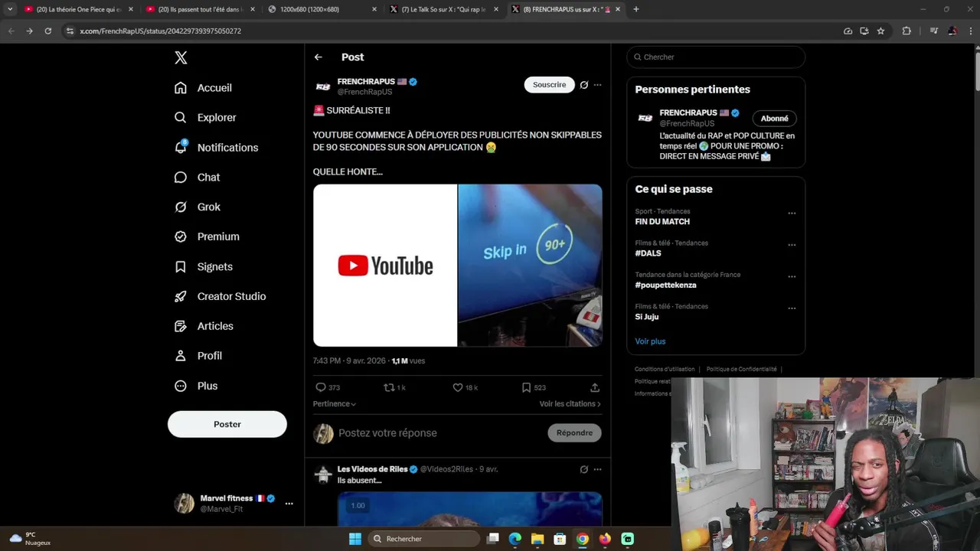The width and height of the screenshot is (980, 551).
Task: Bookmark this page with the star icon
Action: 880,31
